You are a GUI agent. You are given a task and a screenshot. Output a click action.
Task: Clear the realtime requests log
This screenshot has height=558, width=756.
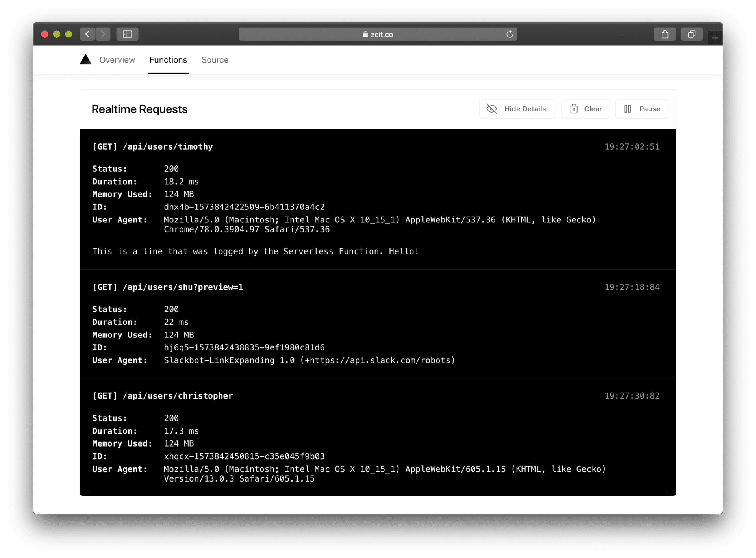(x=586, y=109)
